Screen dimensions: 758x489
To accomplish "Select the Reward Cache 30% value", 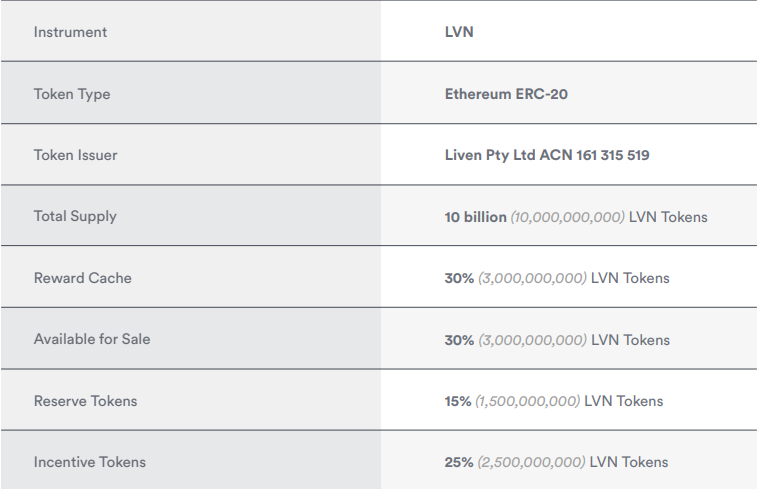I will (x=459, y=278).
